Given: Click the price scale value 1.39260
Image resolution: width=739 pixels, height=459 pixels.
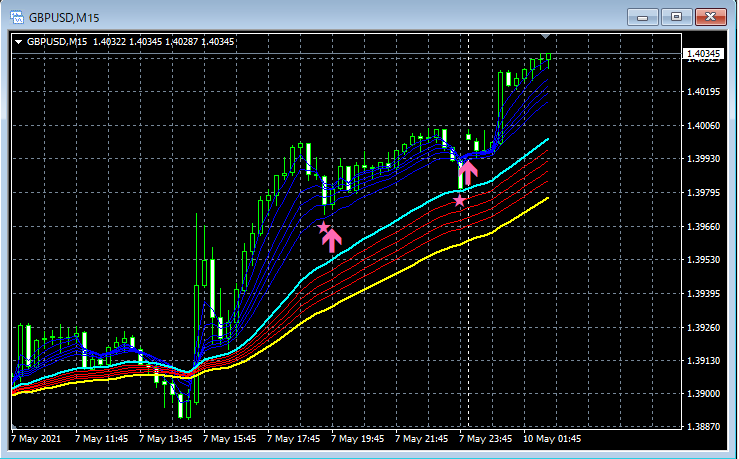Looking at the screenshot, I should 704,327.
